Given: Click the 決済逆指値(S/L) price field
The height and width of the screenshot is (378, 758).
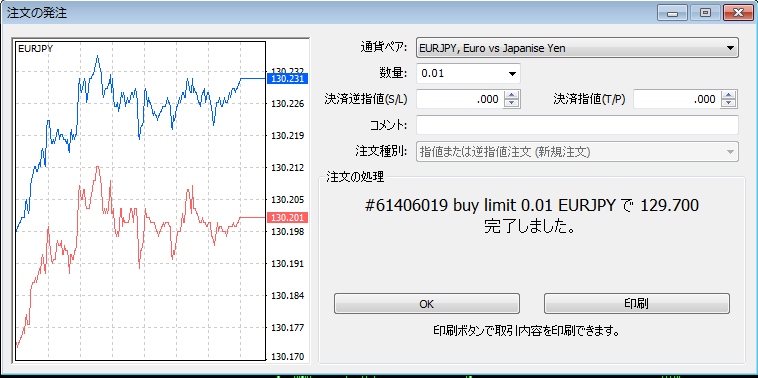Looking at the screenshot, I should tap(459, 99).
